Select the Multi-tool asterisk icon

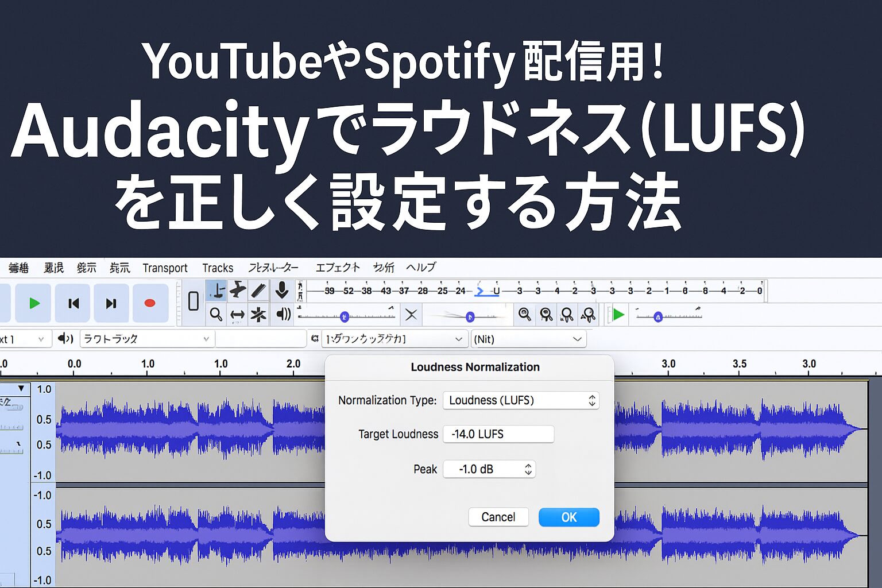point(259,314)
